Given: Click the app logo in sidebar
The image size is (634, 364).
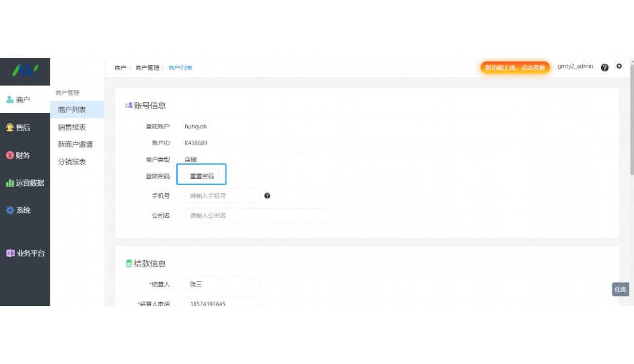Looking at the screenshot, I should pyautogui.click(x=25, y=70).
